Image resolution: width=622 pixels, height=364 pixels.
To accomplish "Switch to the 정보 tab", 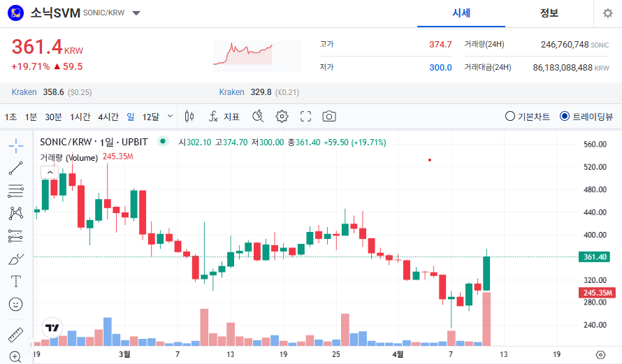I will [549, 13].
